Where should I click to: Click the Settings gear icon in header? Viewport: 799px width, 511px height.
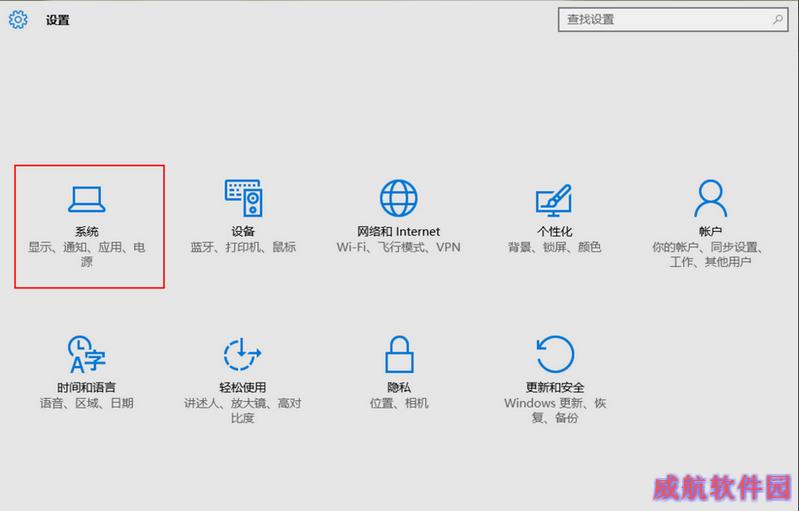click(x=18, y=20)
